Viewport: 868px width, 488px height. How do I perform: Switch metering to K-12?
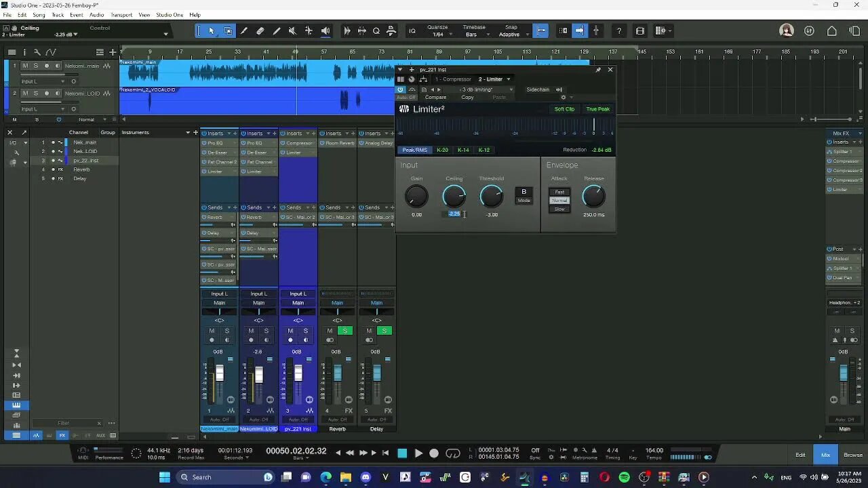point(484,150)
